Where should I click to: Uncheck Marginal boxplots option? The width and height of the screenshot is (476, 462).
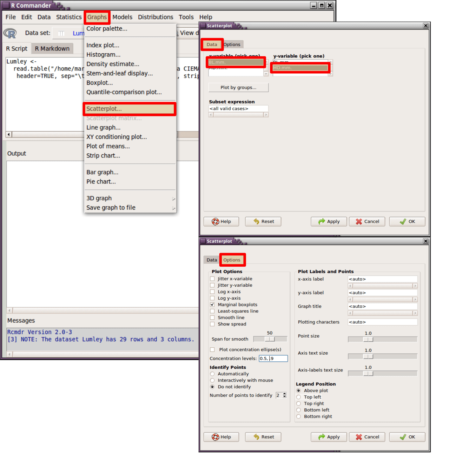(x=212, y=305)
